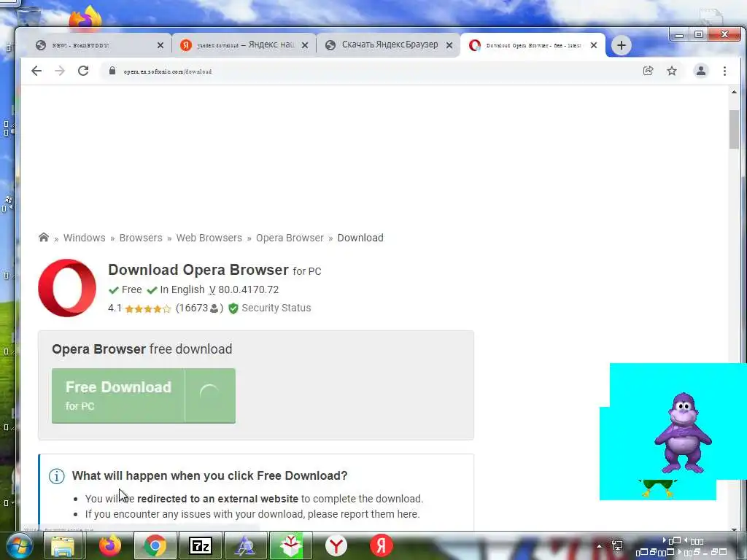The height and width of the screenshot is (560, 747).
Task: Open the red Яндекс icon in taskbar
Action: [382, 545]
